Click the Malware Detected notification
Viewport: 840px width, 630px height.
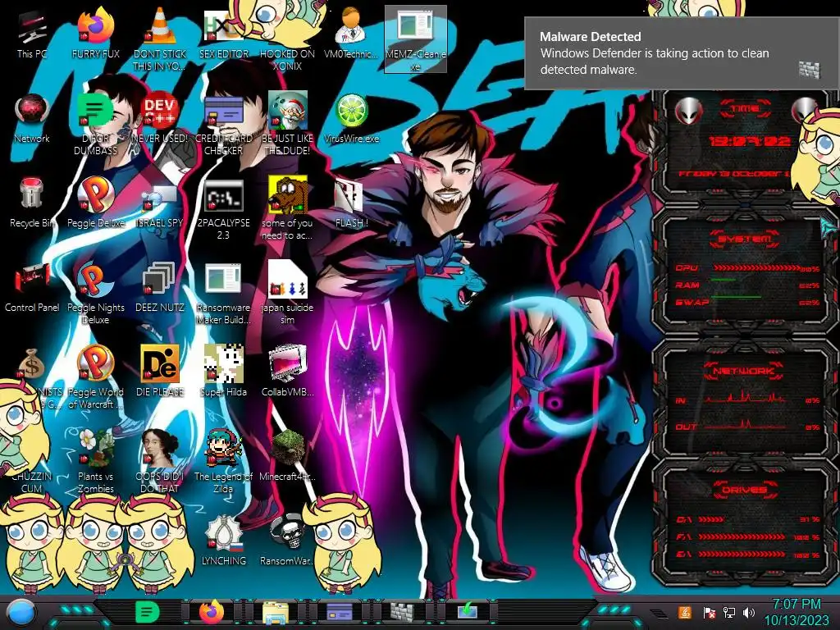coord(682,52)
